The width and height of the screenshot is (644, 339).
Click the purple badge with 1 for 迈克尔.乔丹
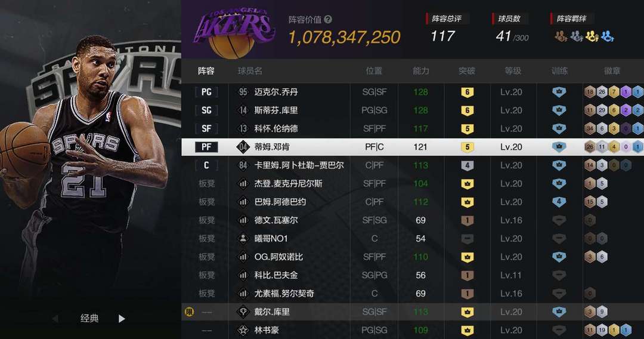pos(626,92)
